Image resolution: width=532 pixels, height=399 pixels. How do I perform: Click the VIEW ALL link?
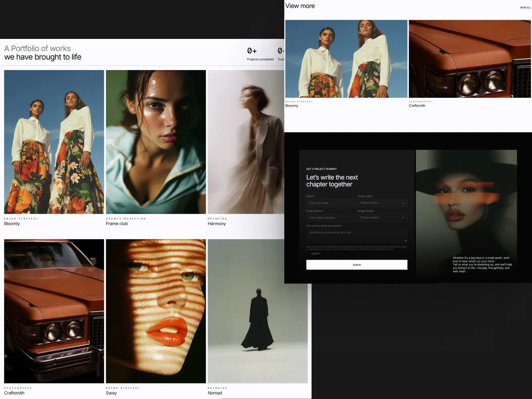525,7
